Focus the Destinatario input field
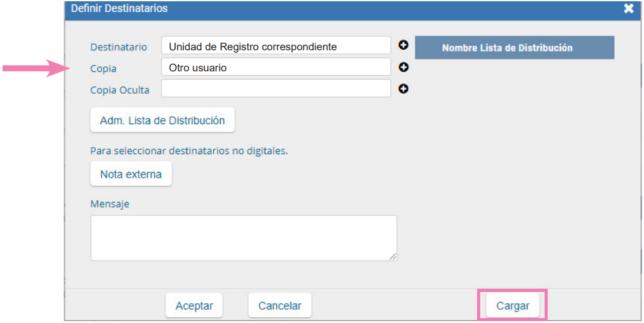 (x=276, y=46)
